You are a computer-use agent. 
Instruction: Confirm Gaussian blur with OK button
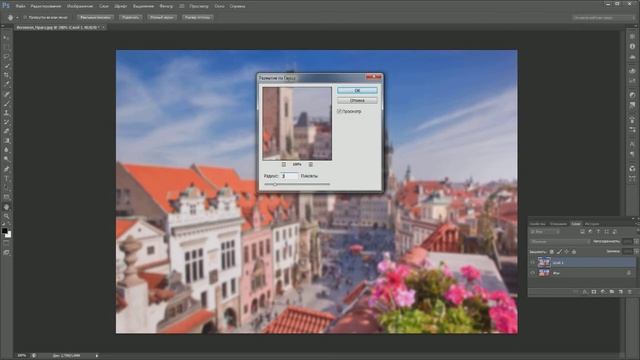357,90
